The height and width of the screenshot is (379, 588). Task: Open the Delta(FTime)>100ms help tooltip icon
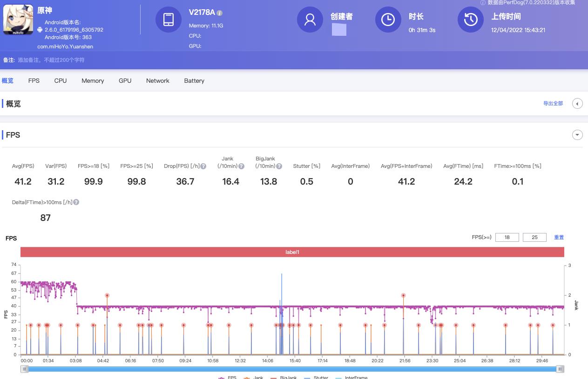77,202
